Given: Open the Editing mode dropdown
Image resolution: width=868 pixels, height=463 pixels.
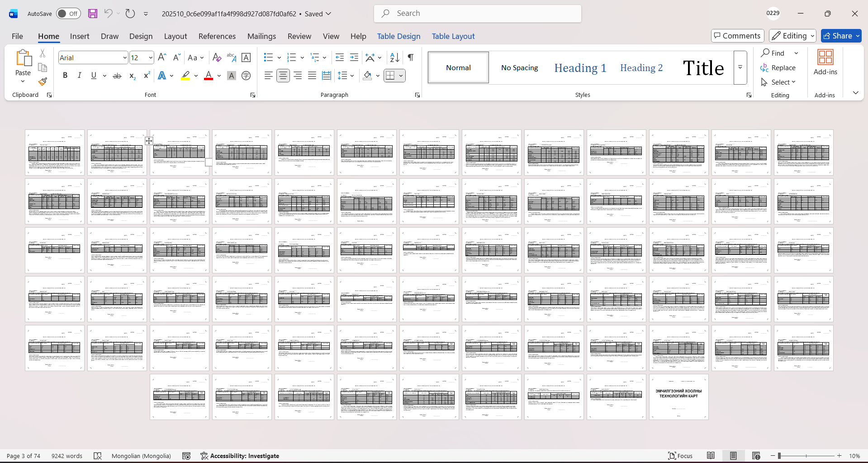Looking at the screenshot, I should pyautogui.click(x=792, y=36).
